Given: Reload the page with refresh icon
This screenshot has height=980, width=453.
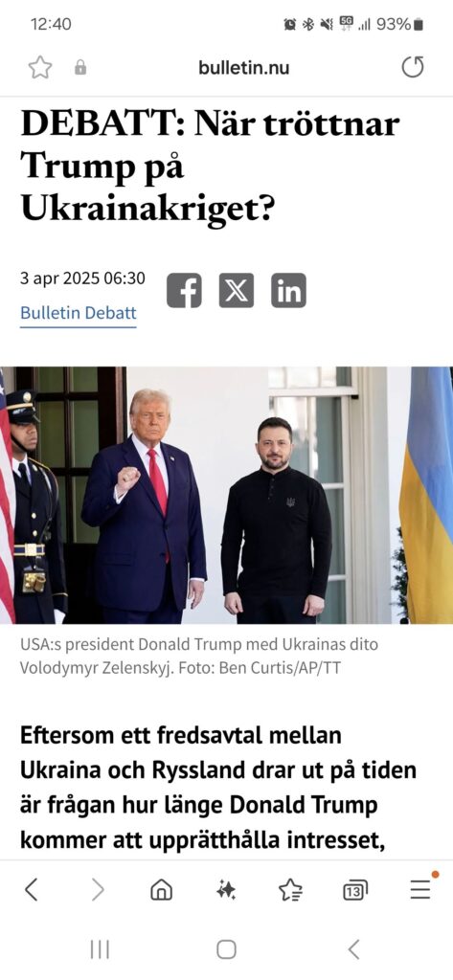Looking at the screenshot, I should (x=413, y=67).
